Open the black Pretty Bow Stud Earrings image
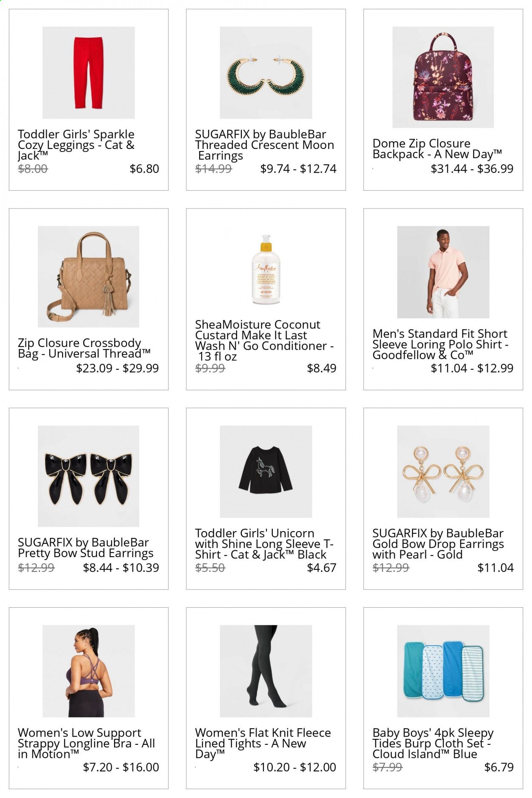Image resolution: width=532 pixels, height=798 pixels. coord(89,476)
